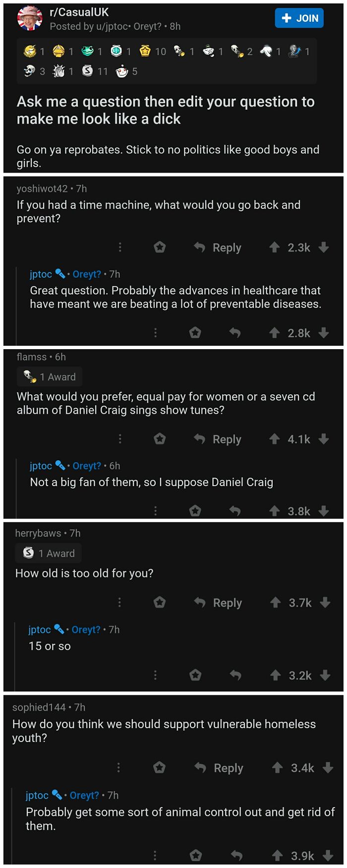Click the Silver award badge on herrybaws's comment
The height and width of the screenshot is (868, 347).
(x=48, y=553)
